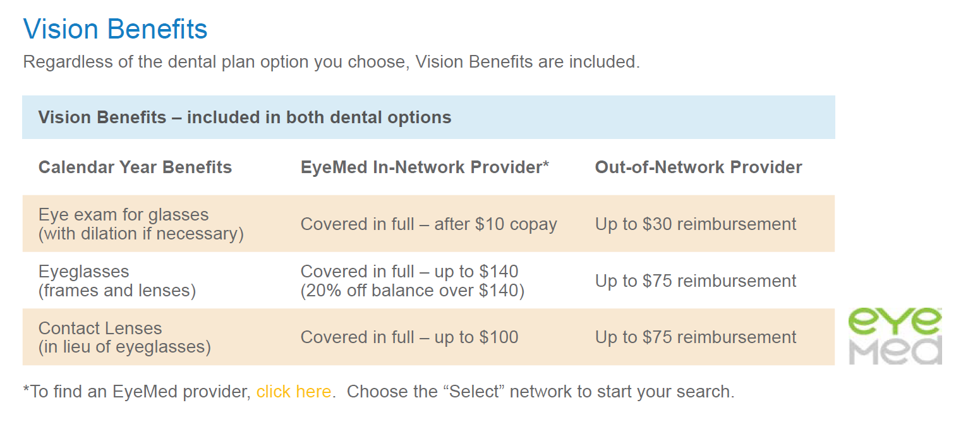Viewport: 980px width, 429px height.
Task: Select the Contact Lenses row label
Action: tap(124, 338)
